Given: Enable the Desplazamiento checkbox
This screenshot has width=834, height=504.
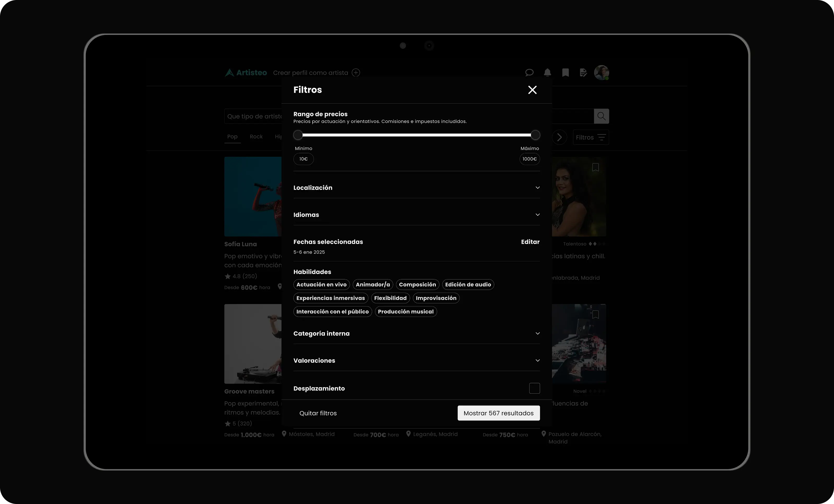Looking at the screenshot, I should point(535,388).
